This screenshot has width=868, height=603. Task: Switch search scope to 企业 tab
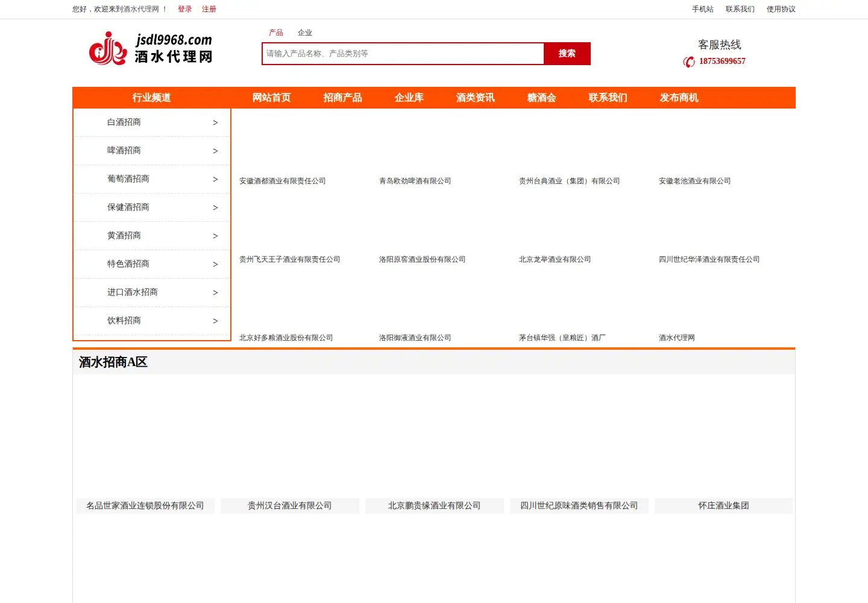(305, 33)
